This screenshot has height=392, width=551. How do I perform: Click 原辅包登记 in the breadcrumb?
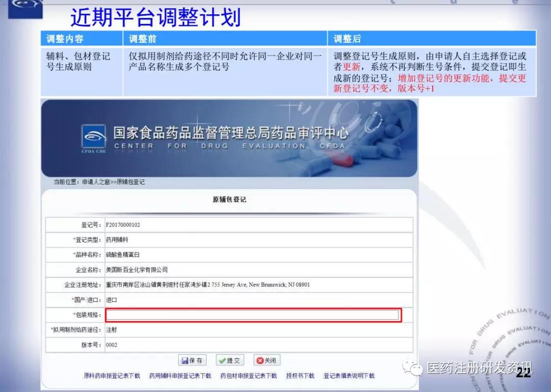pyautogui.click(x=131, y=182)
